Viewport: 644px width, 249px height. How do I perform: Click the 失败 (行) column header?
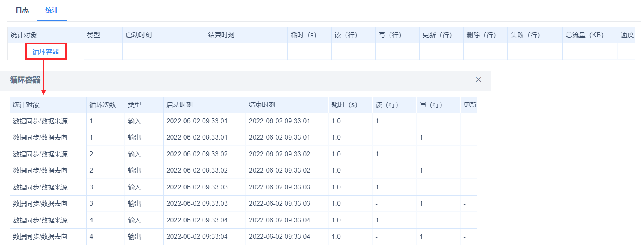coord(525,35)
